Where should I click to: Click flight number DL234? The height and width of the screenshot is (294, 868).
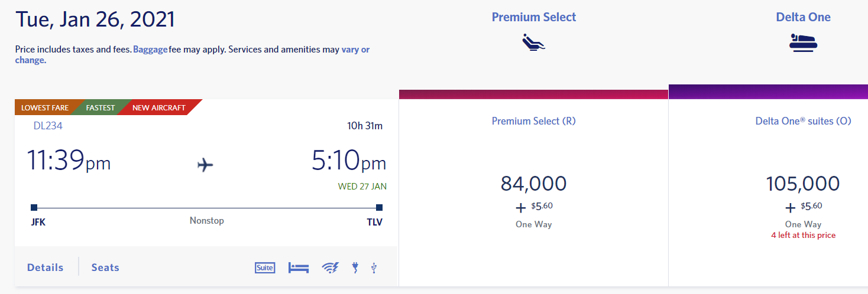[x=48, y=125]
